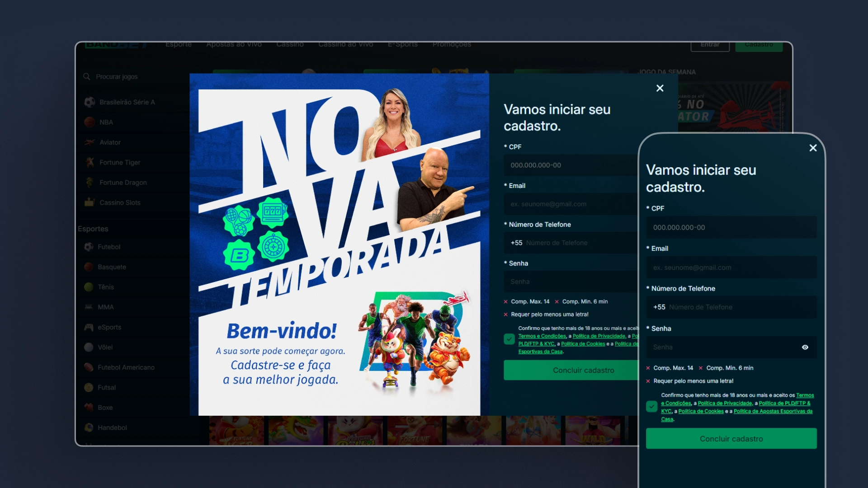The width and height of the screenshot is (868, 488).
Task: Uncheck the terms agreement checkbox in desktop modal
Action: pos(509,339)
